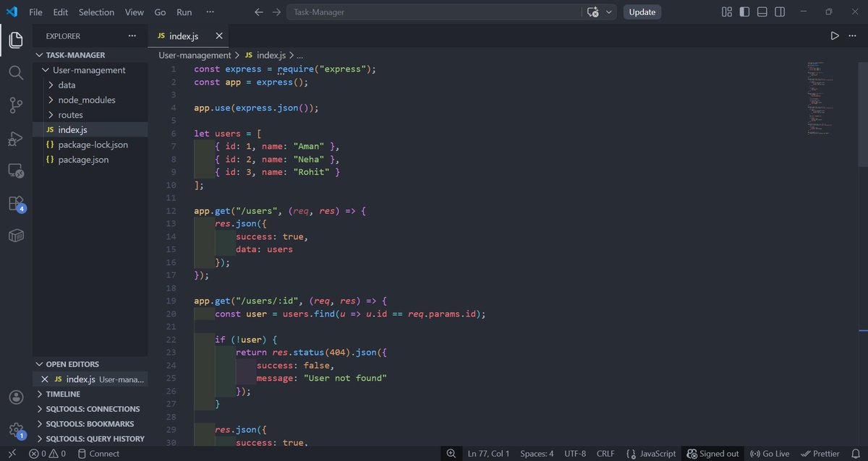Open the Run and Debug view

click(16, 138)
